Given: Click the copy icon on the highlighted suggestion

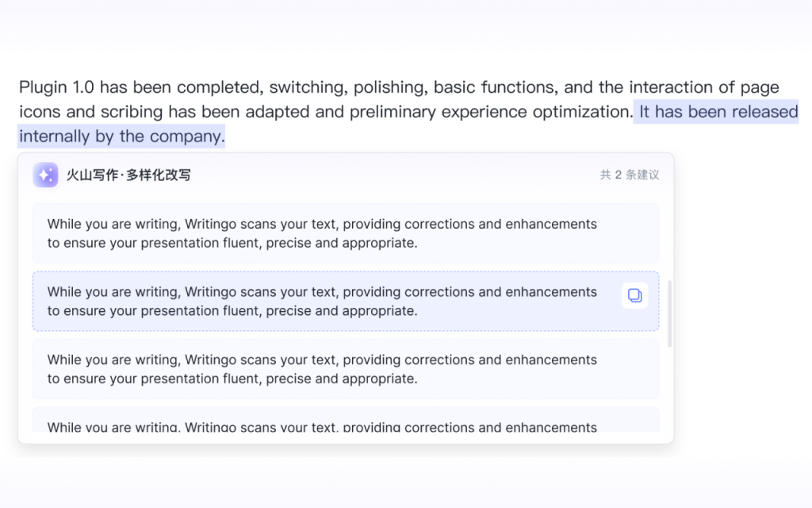Looking at the screenshot, I should [x=634, y=295].
